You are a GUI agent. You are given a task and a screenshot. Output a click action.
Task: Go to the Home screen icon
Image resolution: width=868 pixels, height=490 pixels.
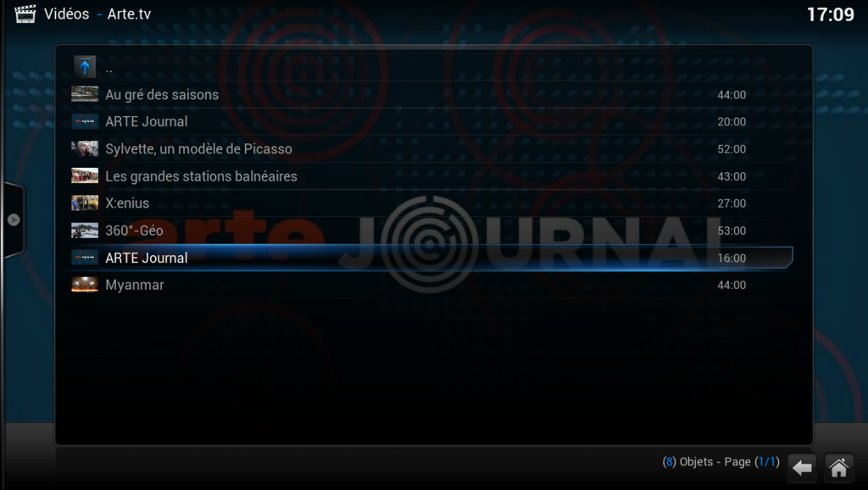click(x=838, y=468)
